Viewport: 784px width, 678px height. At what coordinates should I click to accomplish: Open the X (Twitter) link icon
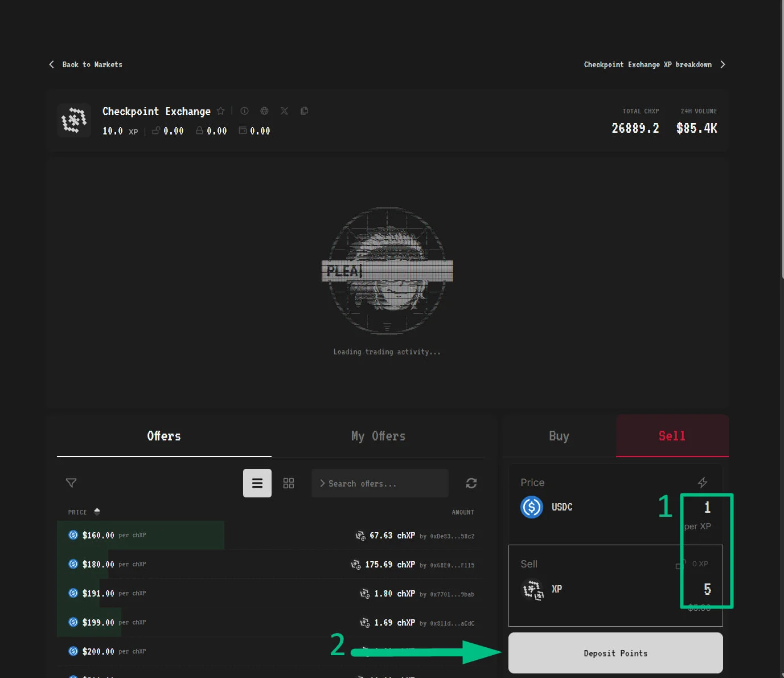pos(284,111)
